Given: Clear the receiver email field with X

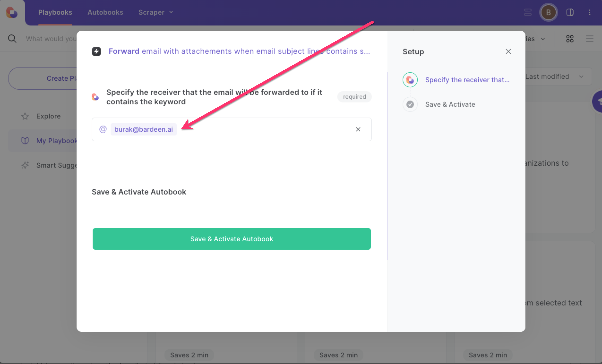Looking at the screenshot, I should (358, 129).
